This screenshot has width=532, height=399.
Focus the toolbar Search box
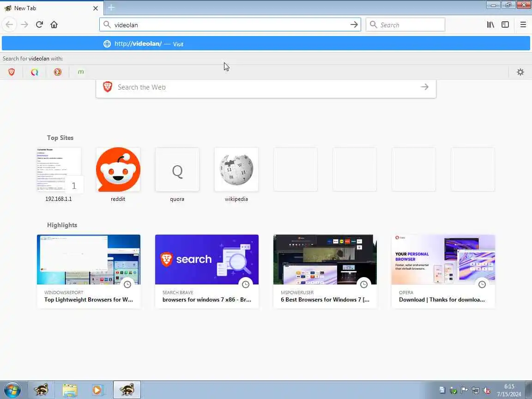[405, 25]
